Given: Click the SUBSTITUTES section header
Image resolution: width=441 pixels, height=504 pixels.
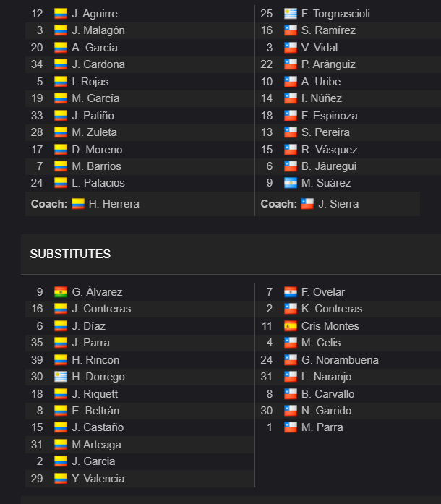Looking at the screenshot, I should coord(70,254).
